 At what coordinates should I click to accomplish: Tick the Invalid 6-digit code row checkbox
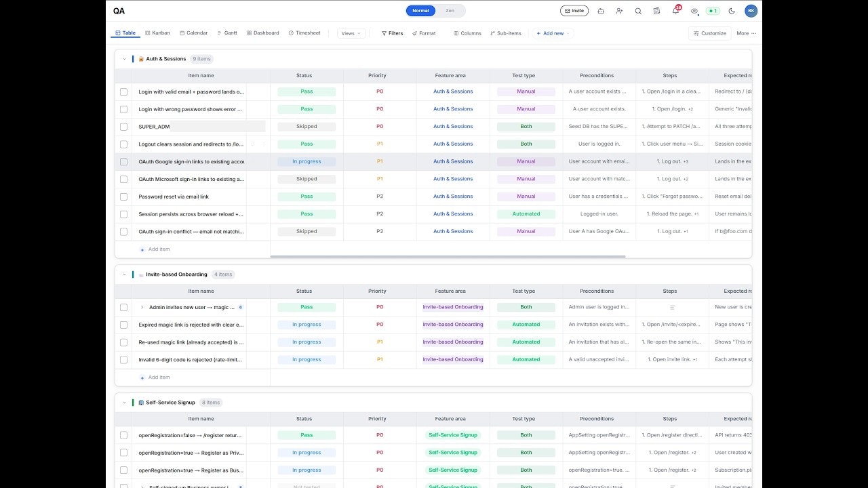point(123,360)
